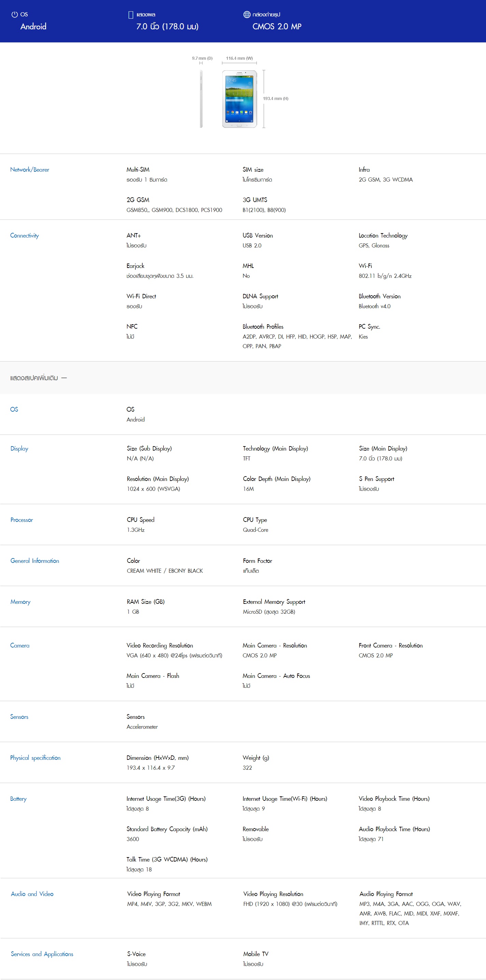Select the blue OS category heading

(14, 409)
